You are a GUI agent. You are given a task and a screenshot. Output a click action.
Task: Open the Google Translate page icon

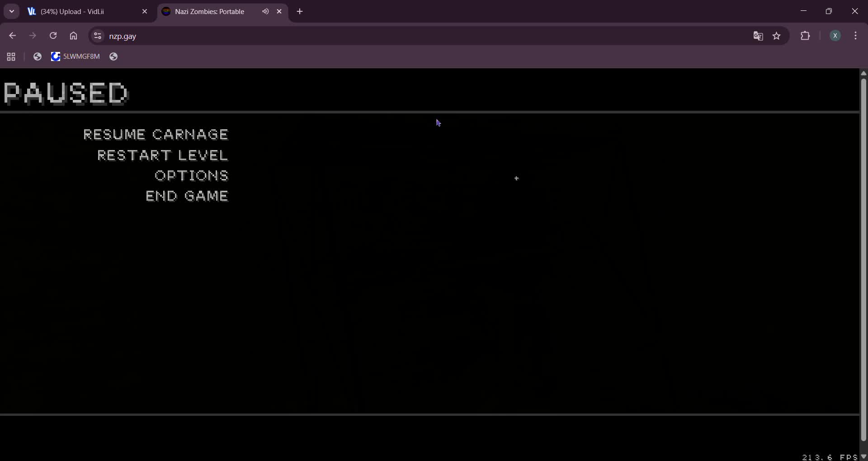click(758, 36)
